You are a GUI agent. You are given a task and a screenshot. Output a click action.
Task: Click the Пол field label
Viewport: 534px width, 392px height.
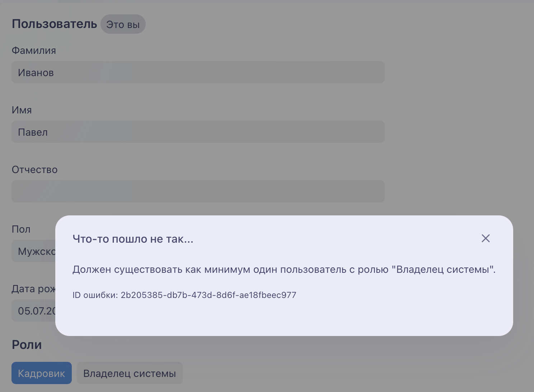(x=21, y=229)
